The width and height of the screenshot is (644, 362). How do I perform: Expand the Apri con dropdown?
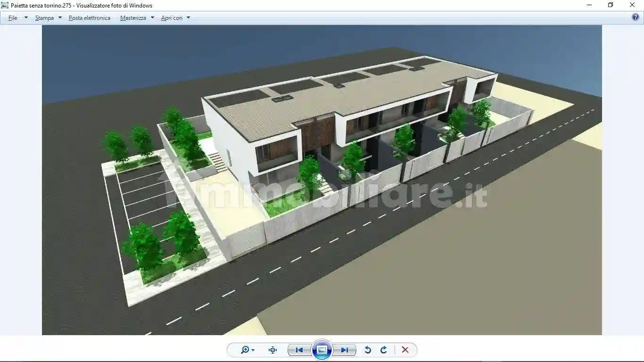188,18
